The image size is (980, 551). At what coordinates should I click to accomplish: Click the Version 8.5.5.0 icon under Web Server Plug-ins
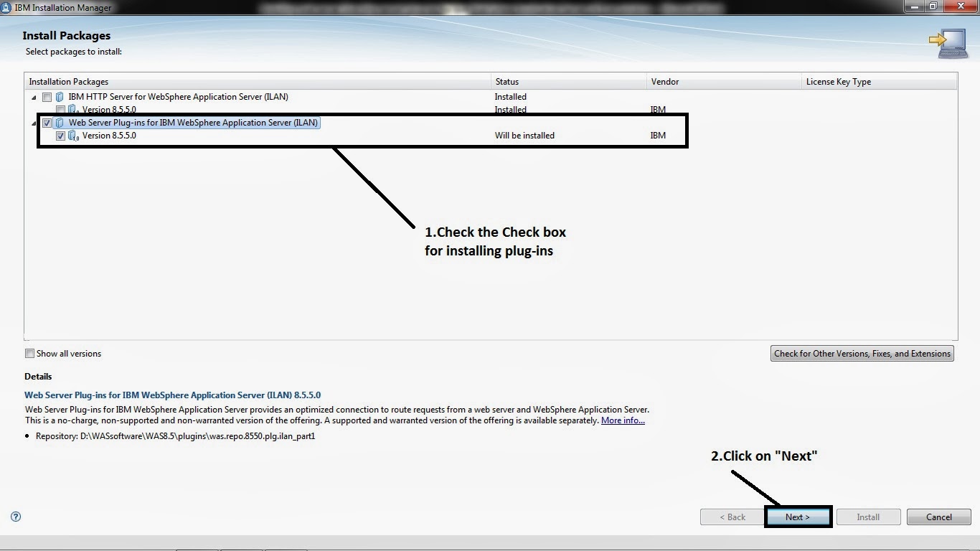click(72, 135)
